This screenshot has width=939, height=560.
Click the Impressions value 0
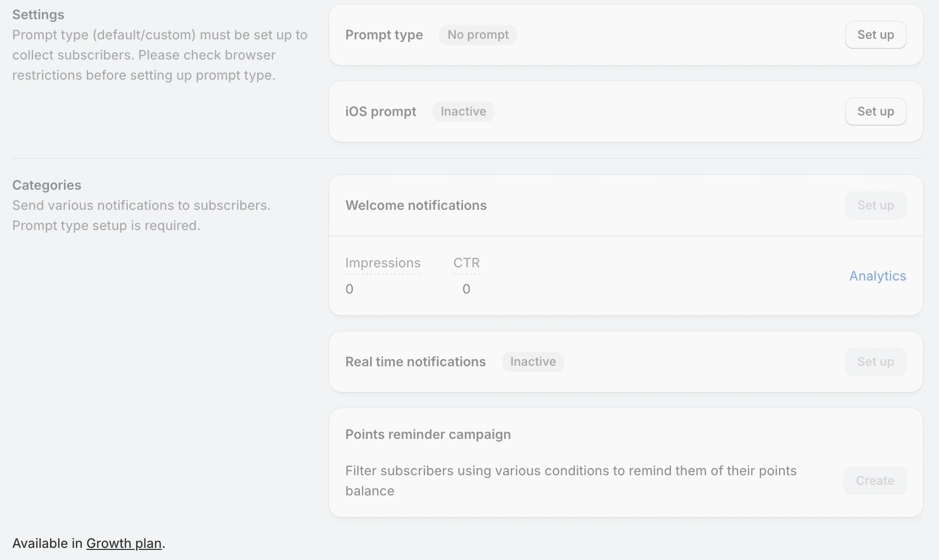point(349,289)
